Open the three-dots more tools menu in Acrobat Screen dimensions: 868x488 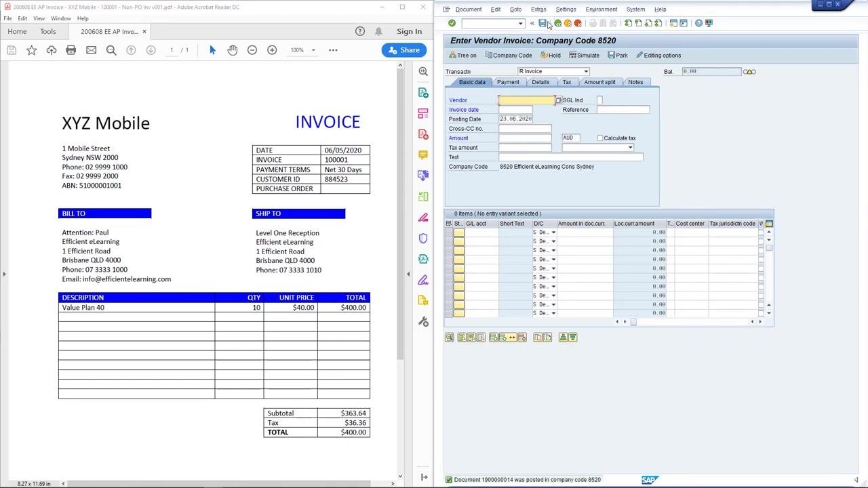pyautogui.click(x=333, y=50)
